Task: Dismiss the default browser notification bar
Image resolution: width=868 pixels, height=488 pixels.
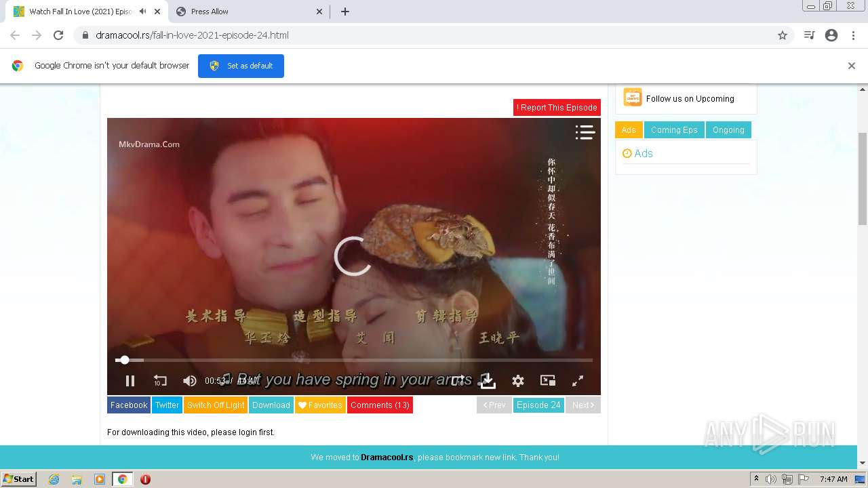Action: pos(852,66)
